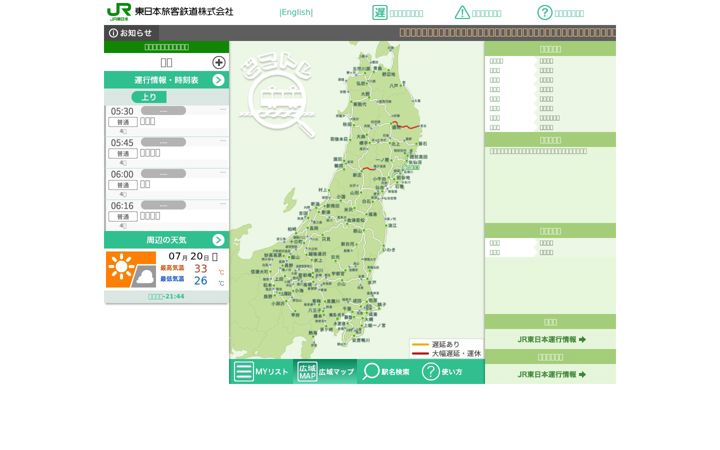Open the 05:30 departure row
The image size is (720, 450).
tap(167, 120)
